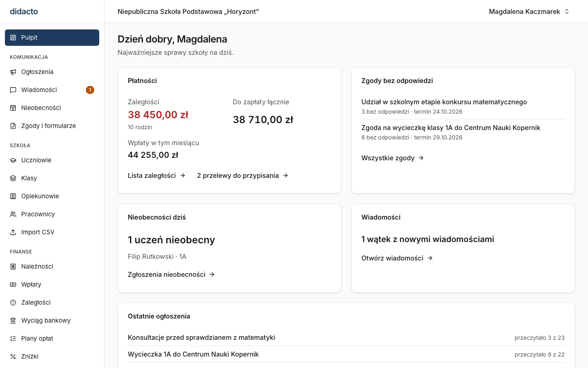The image size is (588, 368).
Task: Open Wiadomości from the sidebar
Action: pyautogui.click(x=52, y=90)
